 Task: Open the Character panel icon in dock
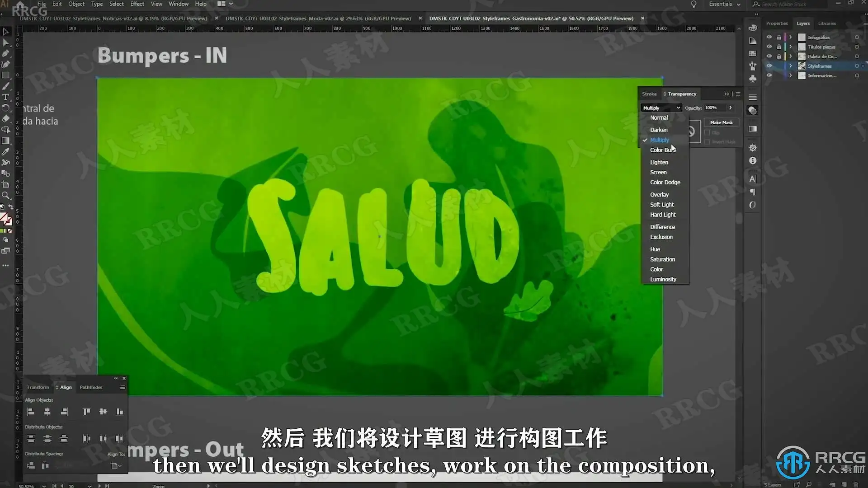pos(753,179)
